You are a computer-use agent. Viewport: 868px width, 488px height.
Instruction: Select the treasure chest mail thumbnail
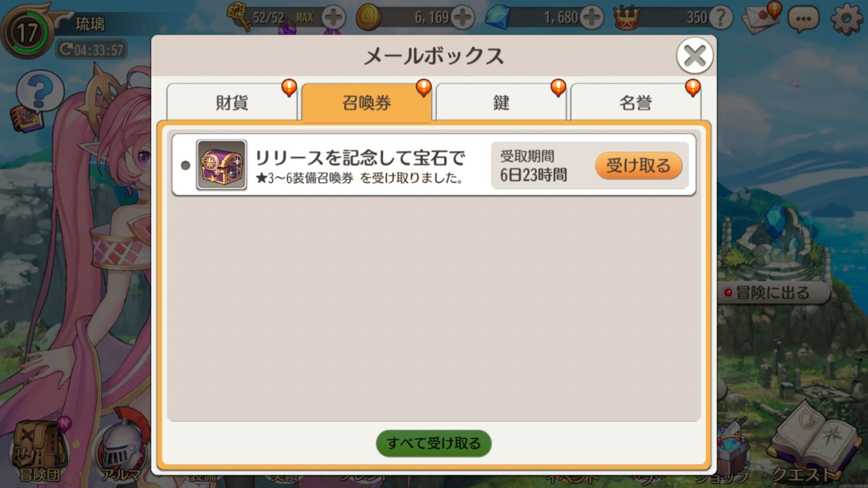pyautogui.click(x=222, y=164)
